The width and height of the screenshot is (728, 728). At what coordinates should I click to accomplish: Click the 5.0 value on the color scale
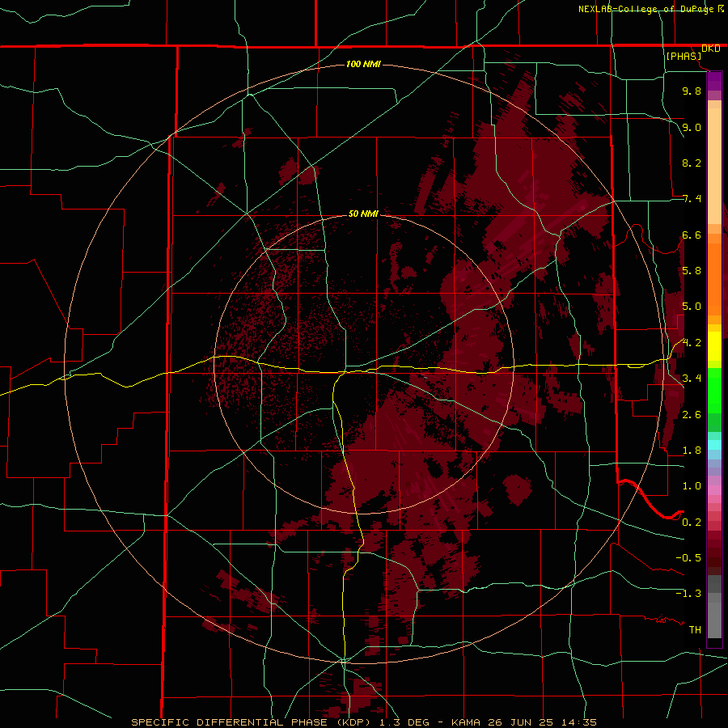pos(692,307)
